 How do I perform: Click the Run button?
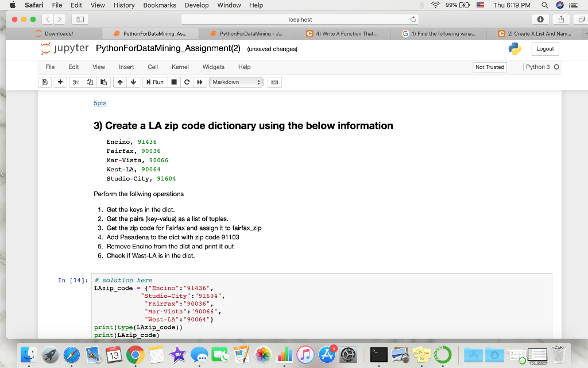click(x=154, y=82)
